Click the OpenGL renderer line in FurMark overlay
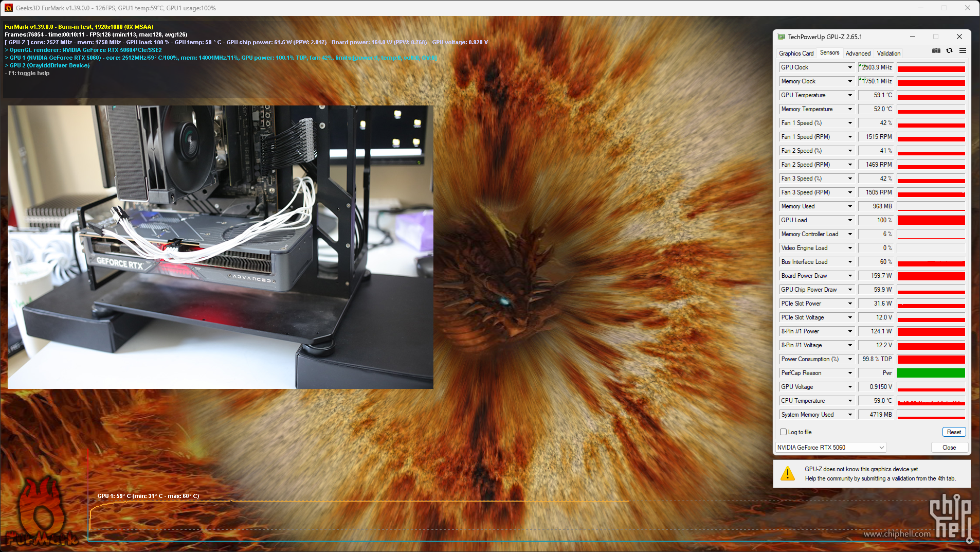This screenshot has height=552, width=980. [x=83, y=50]
